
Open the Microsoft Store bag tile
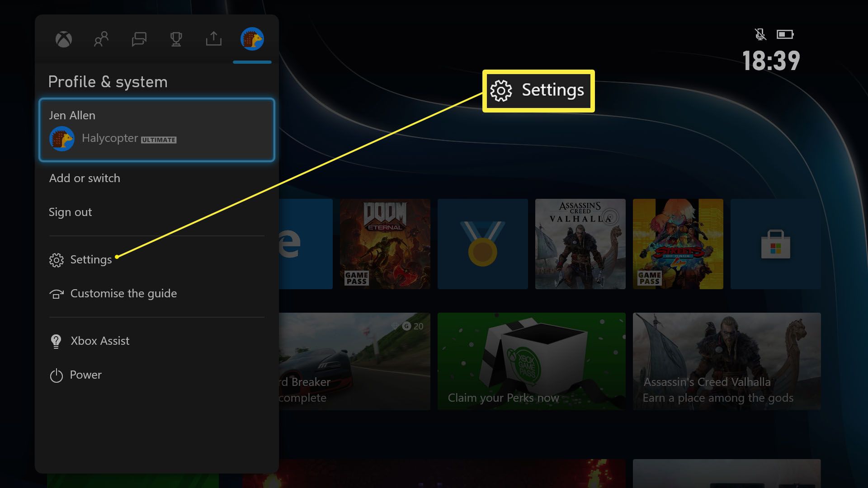(776, 244)
